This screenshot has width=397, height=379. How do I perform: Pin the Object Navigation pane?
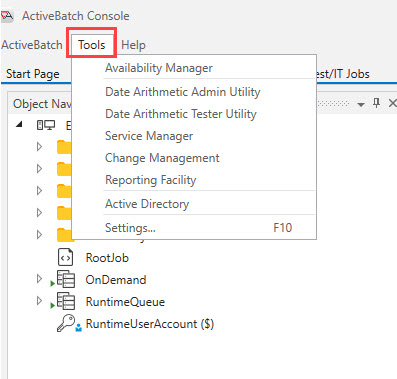coord(376,103)
